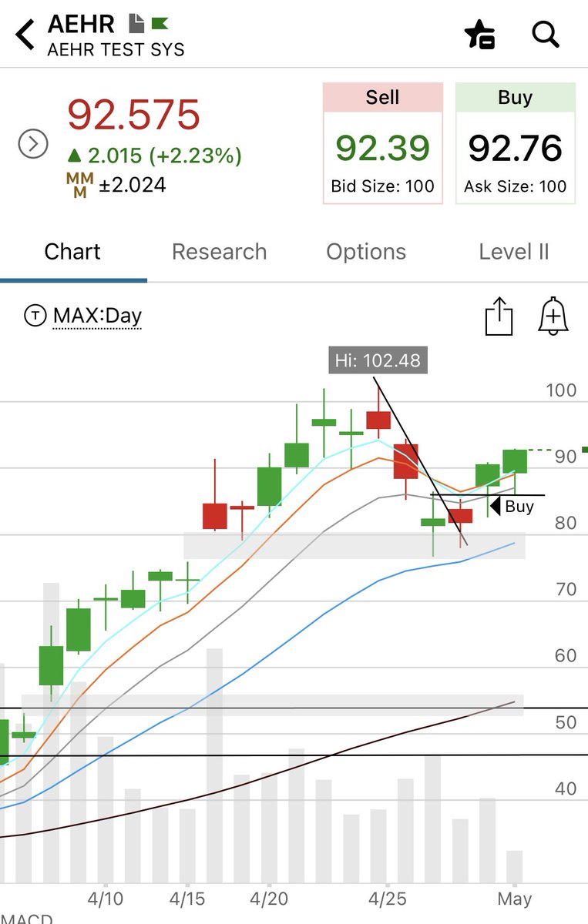
Task: Tap the Buy 92.76 ask box
Action: point(516,143)
